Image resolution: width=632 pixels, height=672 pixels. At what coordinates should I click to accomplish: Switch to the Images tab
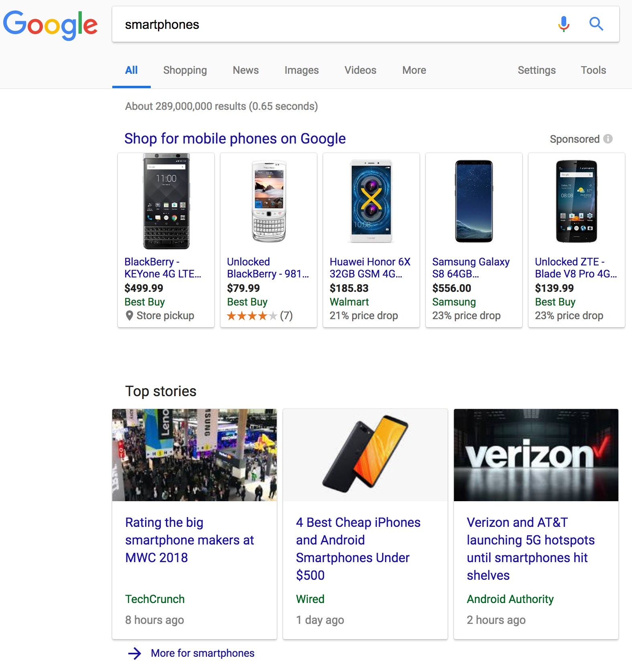pos(302,70)
